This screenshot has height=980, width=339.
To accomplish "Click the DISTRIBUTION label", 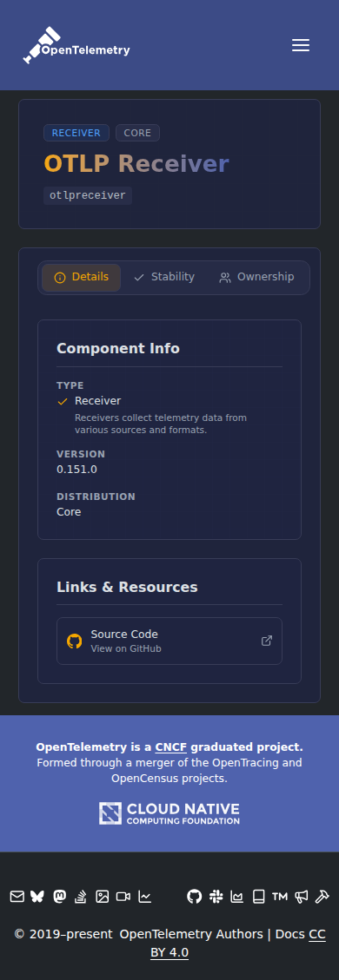I will [x=96, y=497].
